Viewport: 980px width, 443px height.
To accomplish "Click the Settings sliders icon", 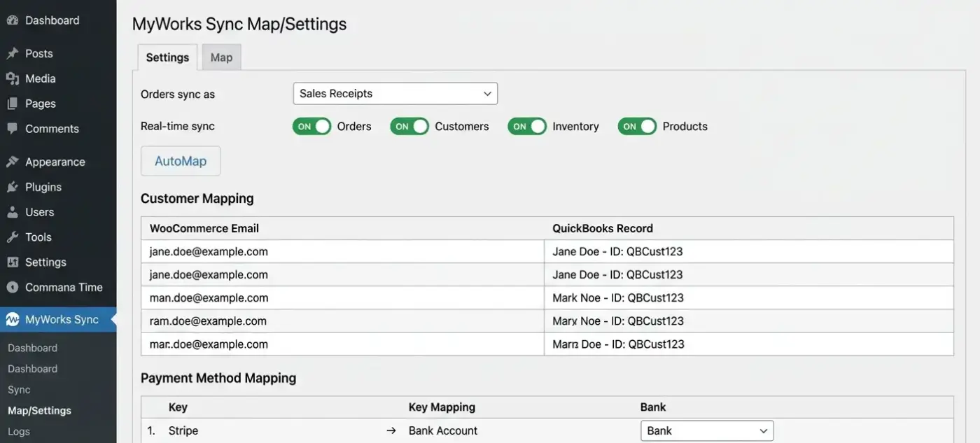I will [x=12, y=262].
